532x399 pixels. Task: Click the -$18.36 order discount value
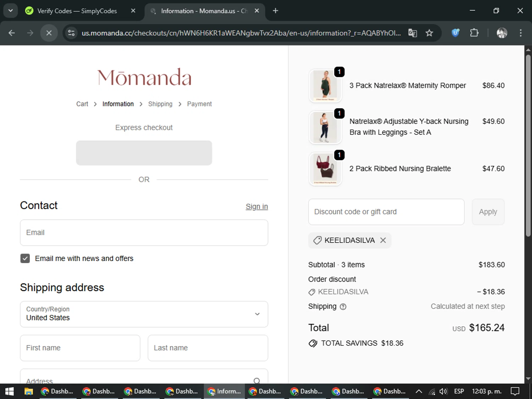click(x=491, y=292)
